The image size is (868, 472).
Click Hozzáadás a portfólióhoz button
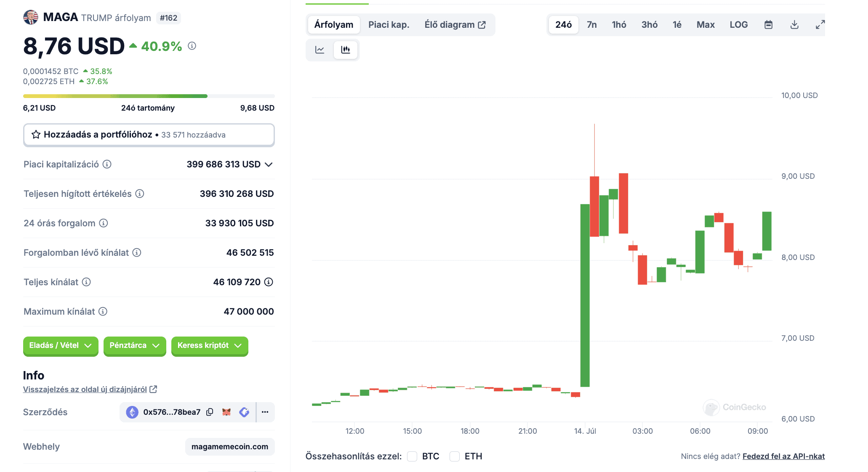click(x=149, y=135)
